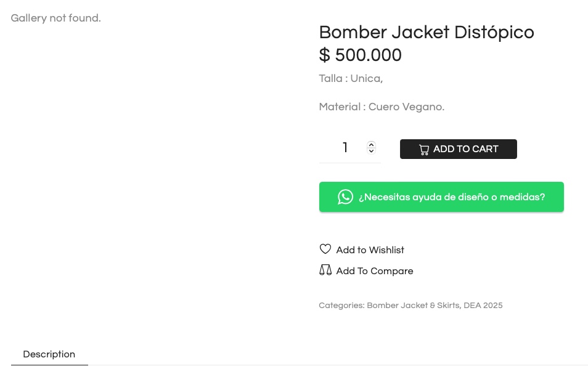The height and width of the screenshot is (366, 588).
Task: Switch to the Description tab
Action: coord(49,354)
